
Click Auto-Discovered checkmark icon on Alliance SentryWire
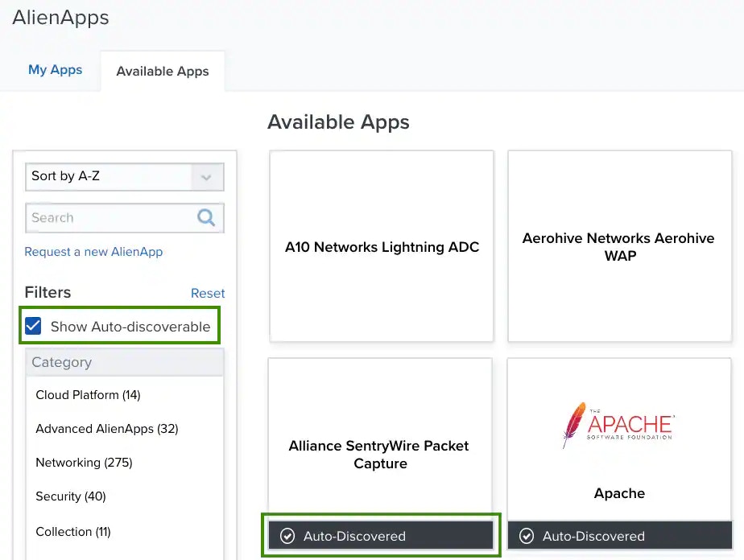click(287, 536)
